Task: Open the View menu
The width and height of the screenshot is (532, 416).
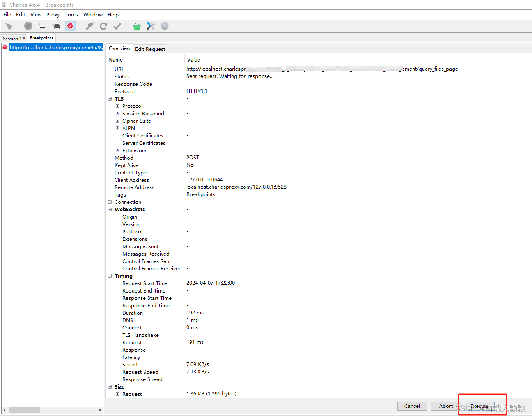Action: [36, 15]
